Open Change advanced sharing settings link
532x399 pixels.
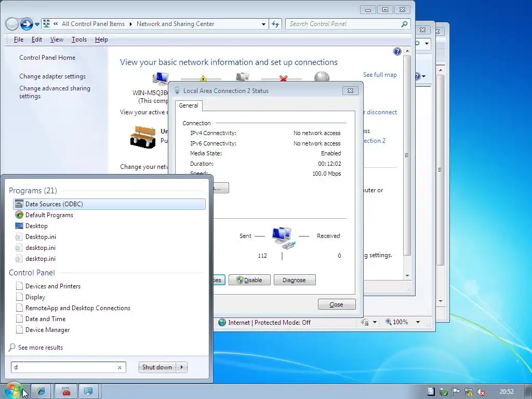[x=55, y=92]
